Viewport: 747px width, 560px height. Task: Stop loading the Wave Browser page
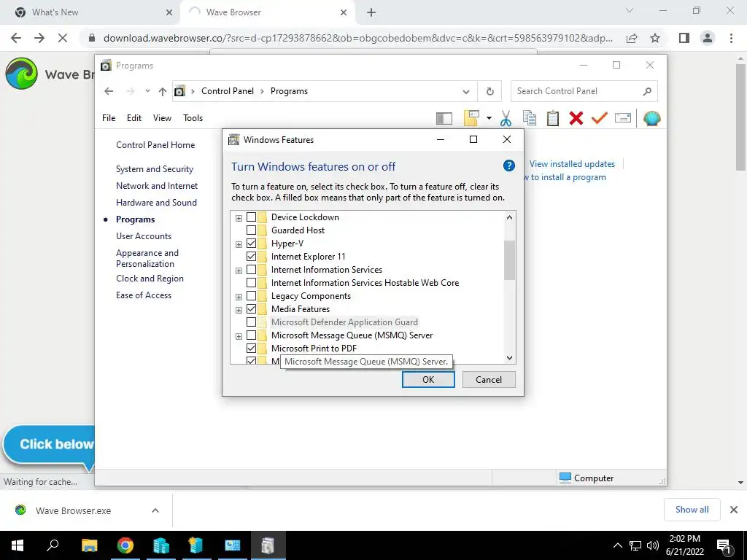click(63, 38)
